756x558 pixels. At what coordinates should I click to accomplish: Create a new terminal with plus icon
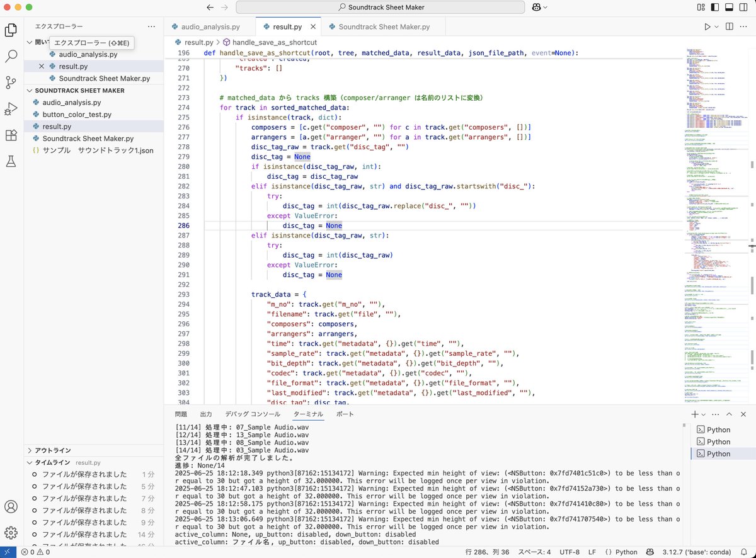[694, 414]
